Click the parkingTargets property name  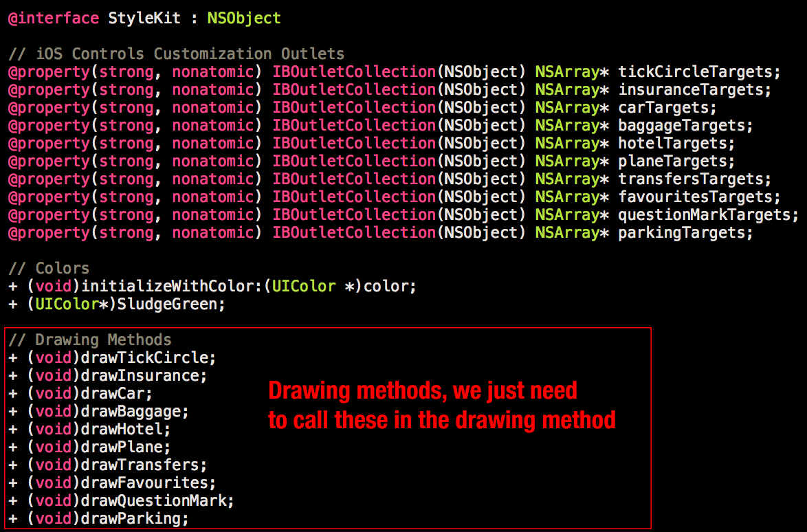[x=682, y=233]
